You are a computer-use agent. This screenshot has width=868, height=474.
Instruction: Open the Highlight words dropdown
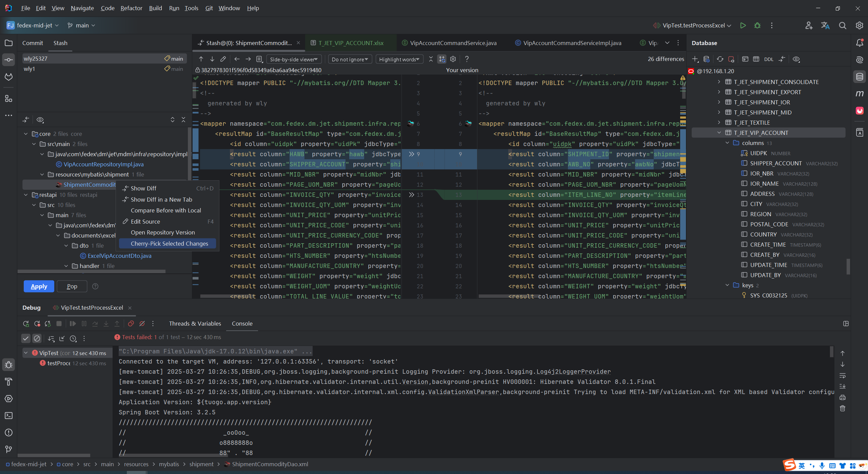pyautogui.click(x=399, y=59)
